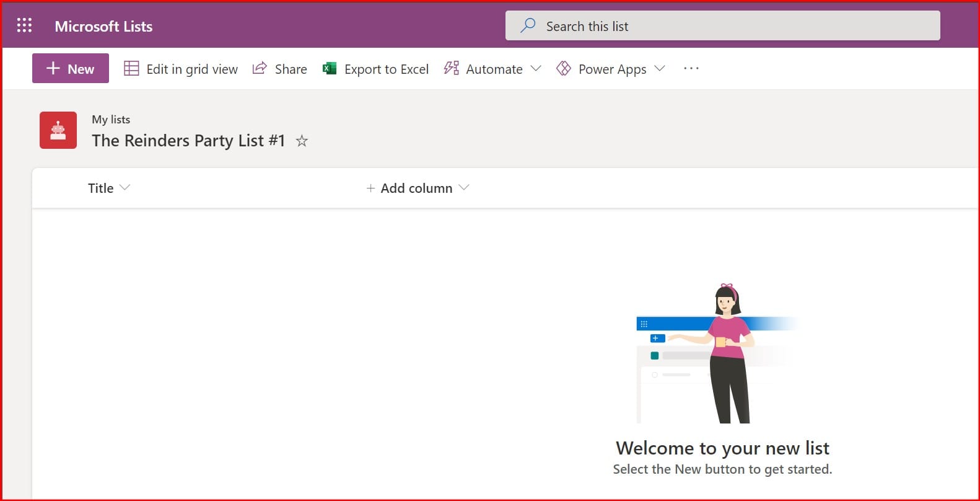Click the search magnifier icon
This screenshot has height=501, width=980.
(x=528, y=25)
